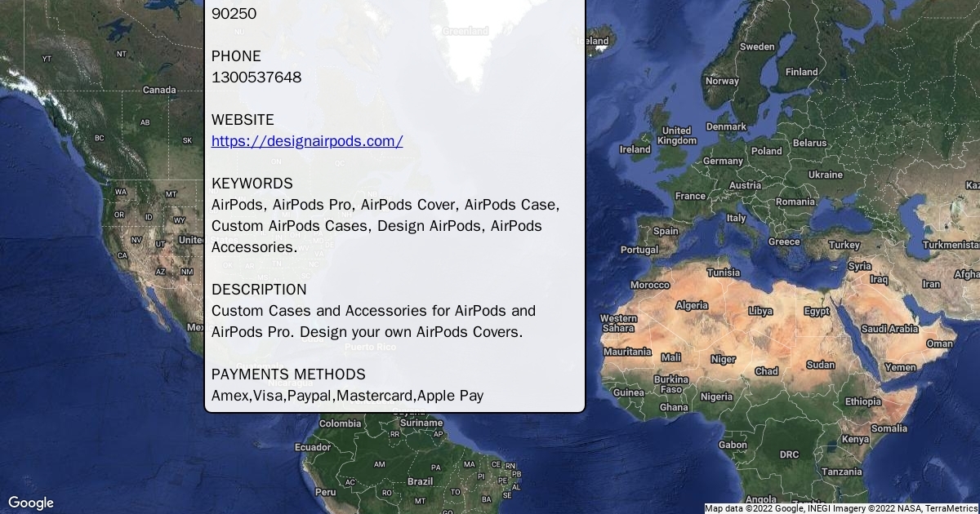Viewport: 980px width, 514px height.
Task: Click the keywords text starting with AirPods
Action: click(385, 226)
